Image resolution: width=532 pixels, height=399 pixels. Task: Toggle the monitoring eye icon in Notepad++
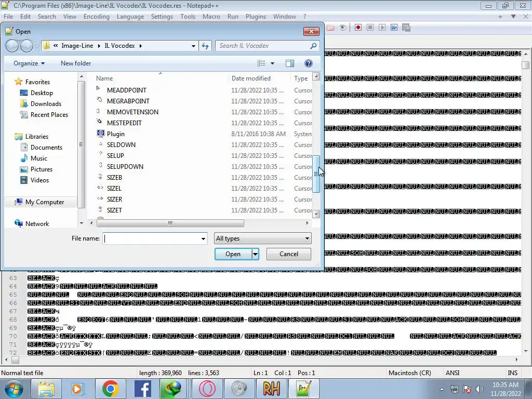(342, 28)
